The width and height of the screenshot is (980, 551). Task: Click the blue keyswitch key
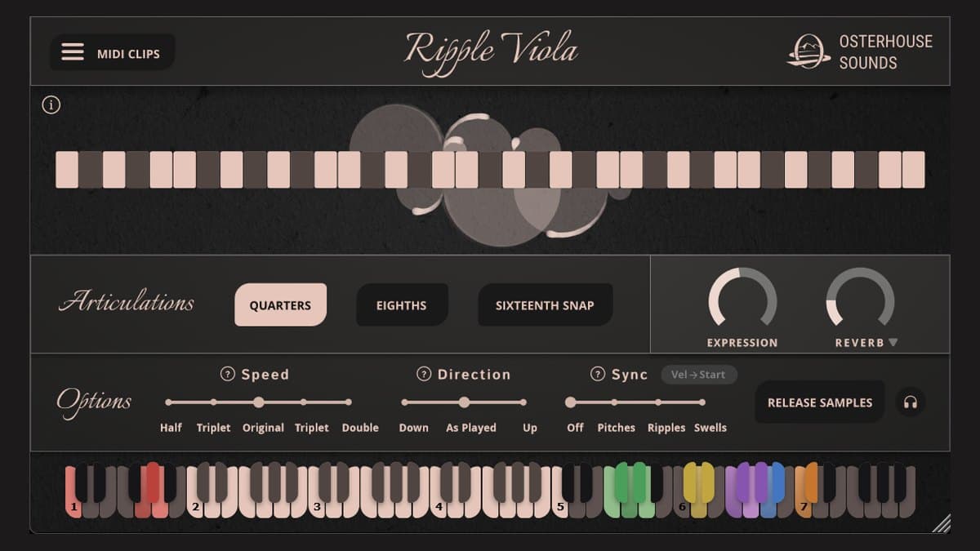pos(777,482)
